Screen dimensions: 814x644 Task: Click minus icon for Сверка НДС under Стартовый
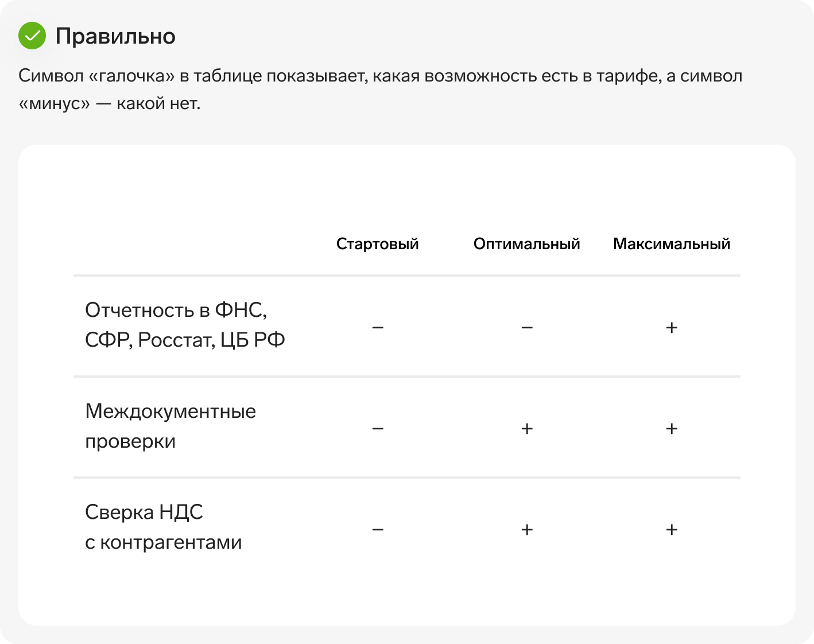coord(378,530)
